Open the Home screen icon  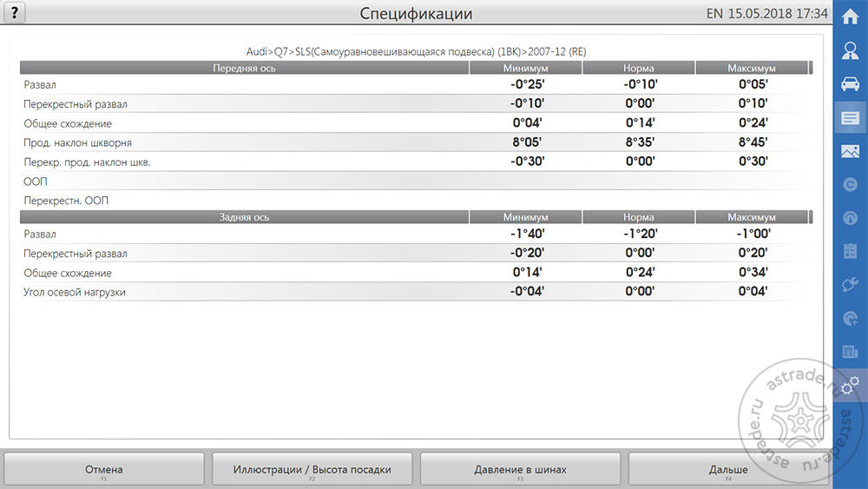(x=851, y=17)
